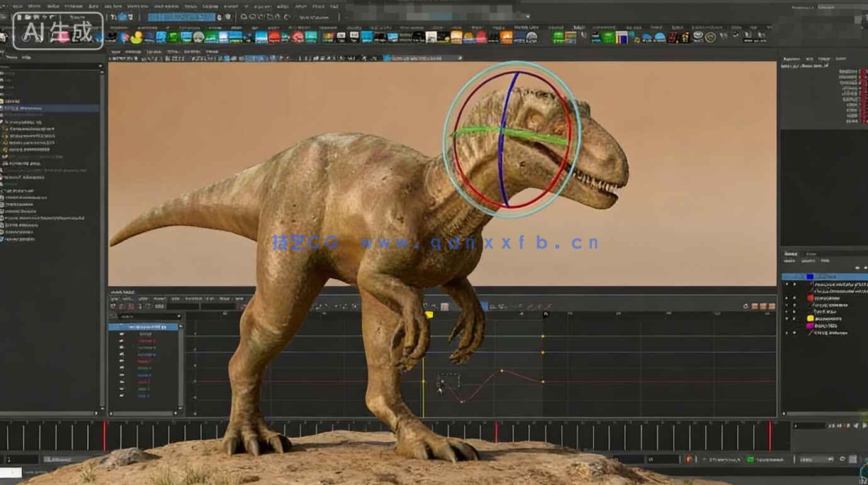This screenshot has width=868, height=485.
Task: Click the gold ring shelf icon
Action: [711, 37]
